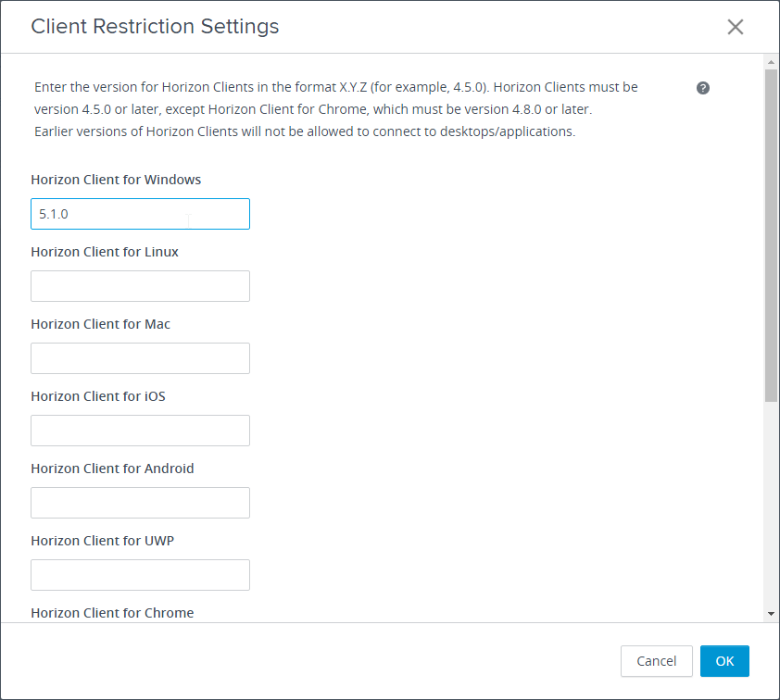Select the Horizon Client for Linux field

click(140, 286)
